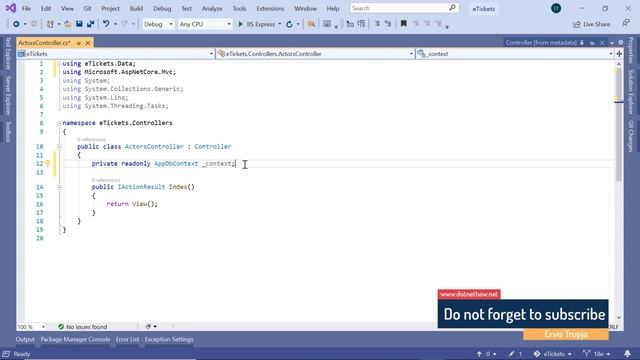Click the pending changes pencil indicator
This screenshot has width=640, height=360.
pos(515,354)
